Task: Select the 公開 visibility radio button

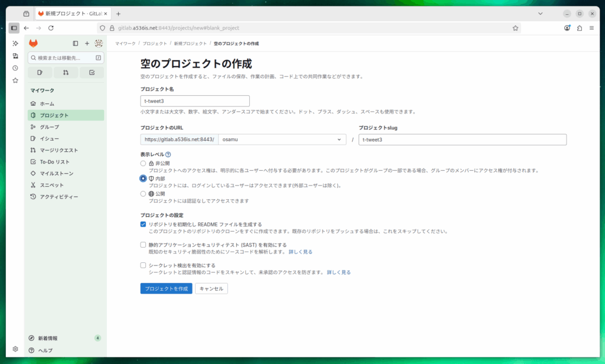Action: pyautogui.click(x=143, y=193)
